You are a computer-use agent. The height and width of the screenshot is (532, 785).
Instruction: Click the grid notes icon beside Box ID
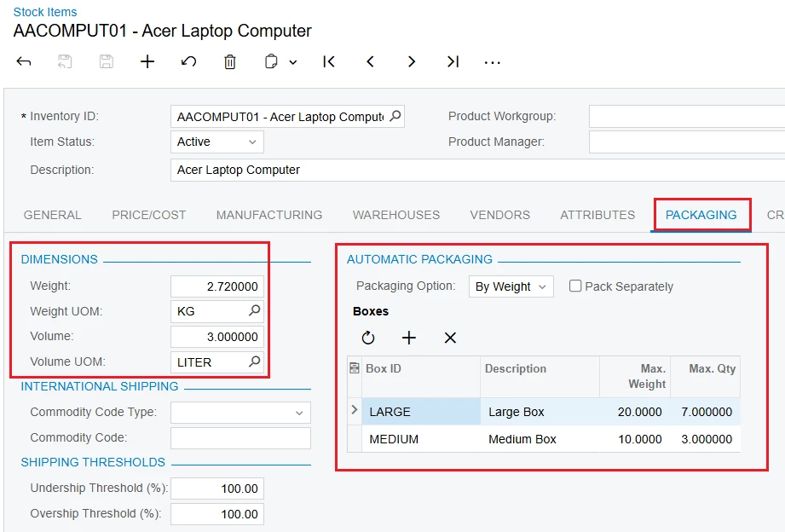[355, 368]
